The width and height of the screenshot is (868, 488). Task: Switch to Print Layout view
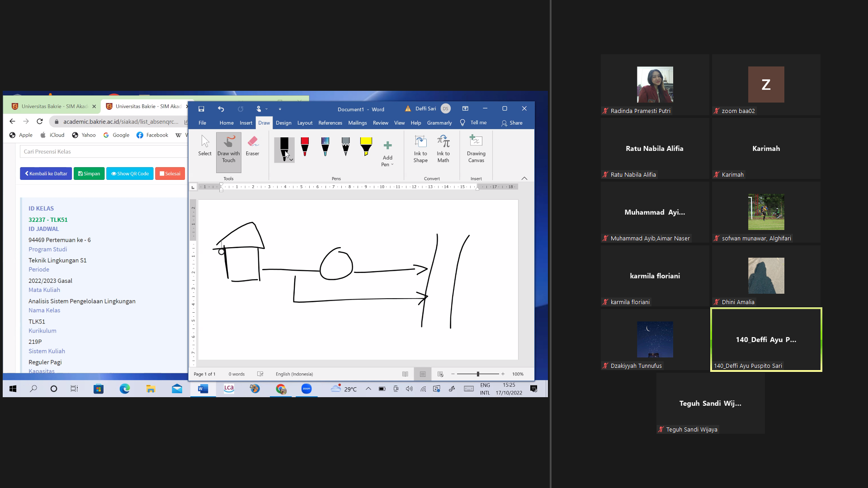coord(423,374)
